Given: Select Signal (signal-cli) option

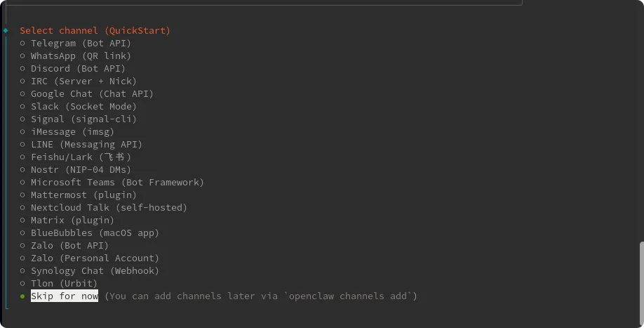Looking at the screenshot, I should [x=83, y=119].
